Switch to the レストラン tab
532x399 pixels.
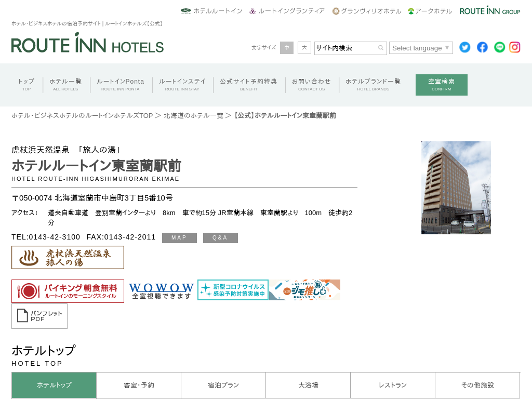click(x=393, y=385)
